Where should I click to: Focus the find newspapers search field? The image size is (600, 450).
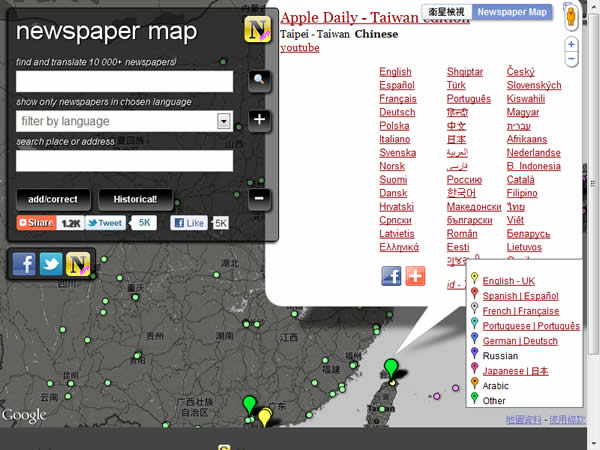tap(124, 81)
